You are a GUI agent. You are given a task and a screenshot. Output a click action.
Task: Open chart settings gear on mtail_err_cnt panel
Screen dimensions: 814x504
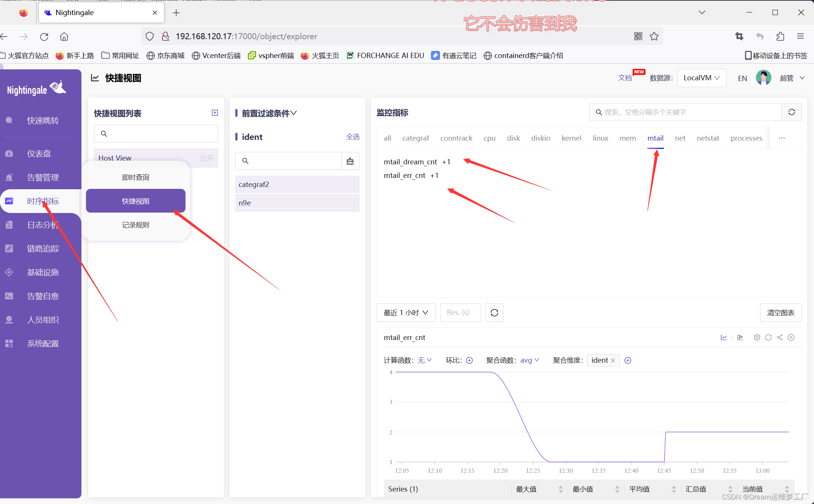tap(757, 337)
